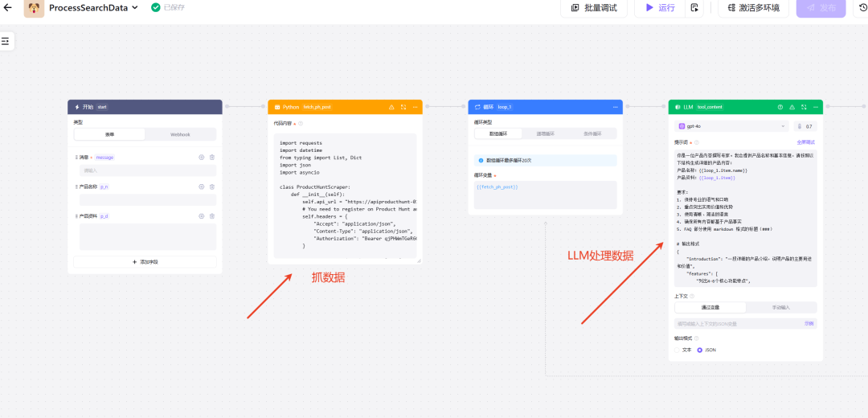Toggle the left sidebar panel icon

click(6, 42)
